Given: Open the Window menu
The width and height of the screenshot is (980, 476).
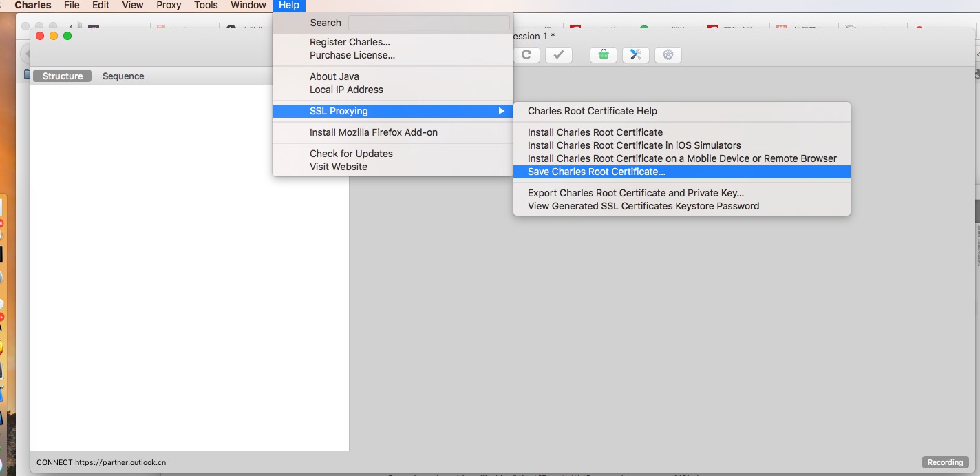Looking at the screenshot, I should 248,6.
